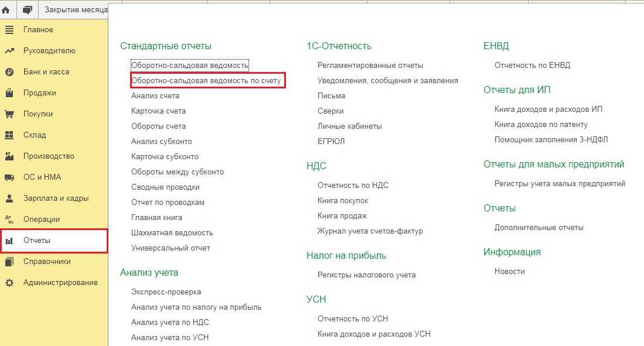Launch Экспресс-проверка under Анализ учета
The width and height of the screenshot is (644, 346).
[166, 292]
